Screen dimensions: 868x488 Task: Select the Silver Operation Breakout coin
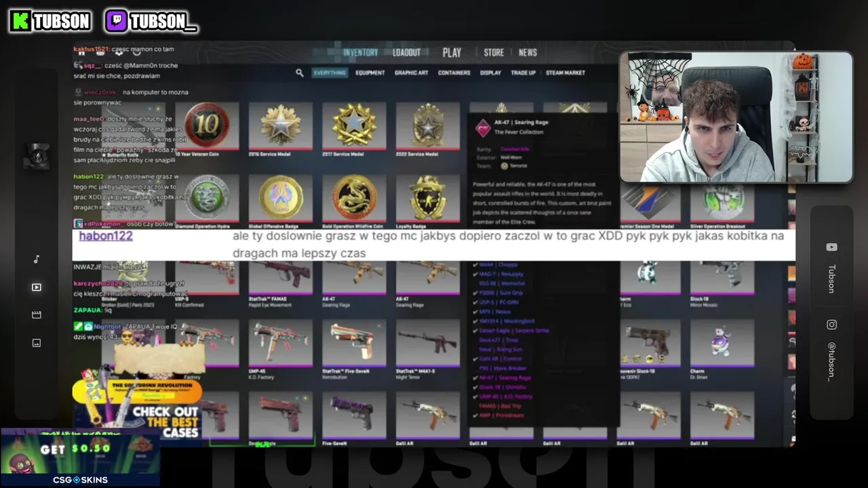722,206
